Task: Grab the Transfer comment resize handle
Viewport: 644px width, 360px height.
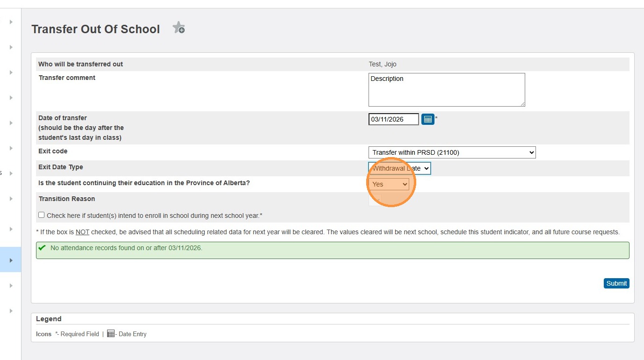Action: (522, 104)
